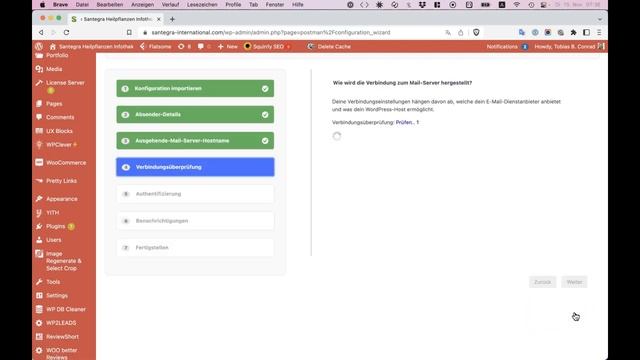This screenshot has height=360, width=640.
Task: Open tab search dropdown arrow
Action: [x=600, y=19]
